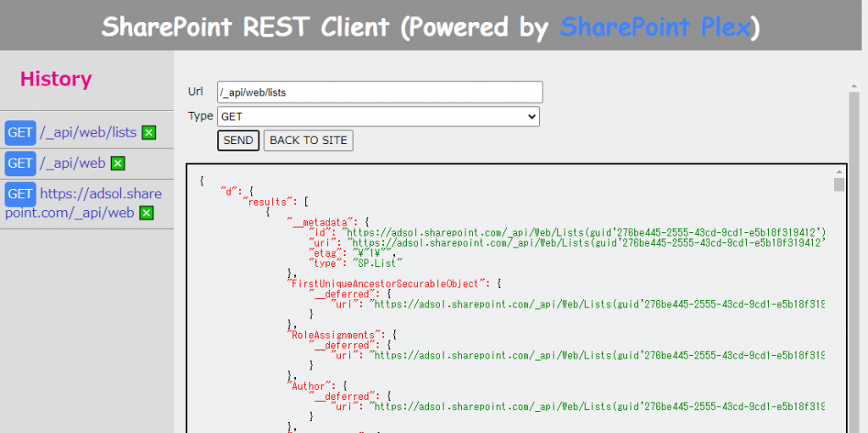
Task: Click the BACK TO SITE button
Action: pyautogui.click(x=308, y=140)
